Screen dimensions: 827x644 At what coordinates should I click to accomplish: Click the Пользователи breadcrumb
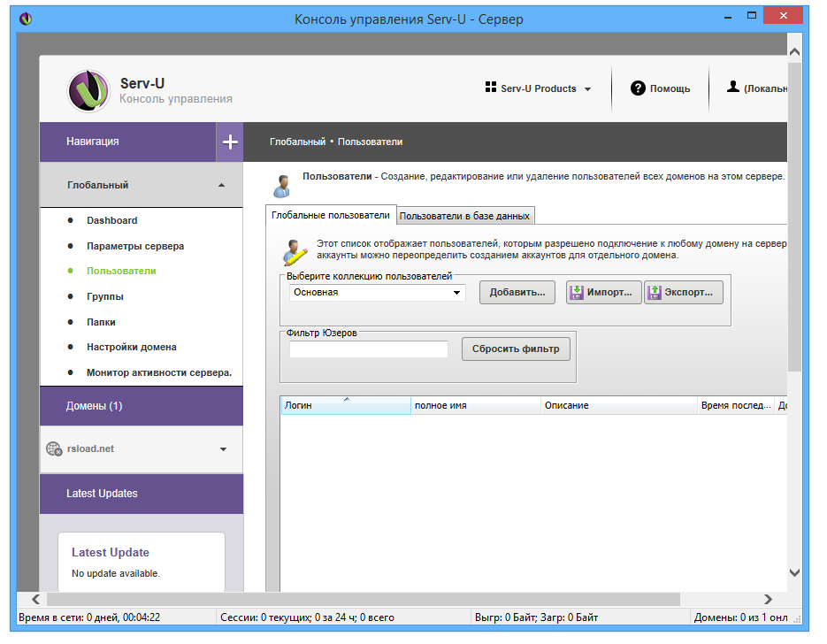pos(371,142)
